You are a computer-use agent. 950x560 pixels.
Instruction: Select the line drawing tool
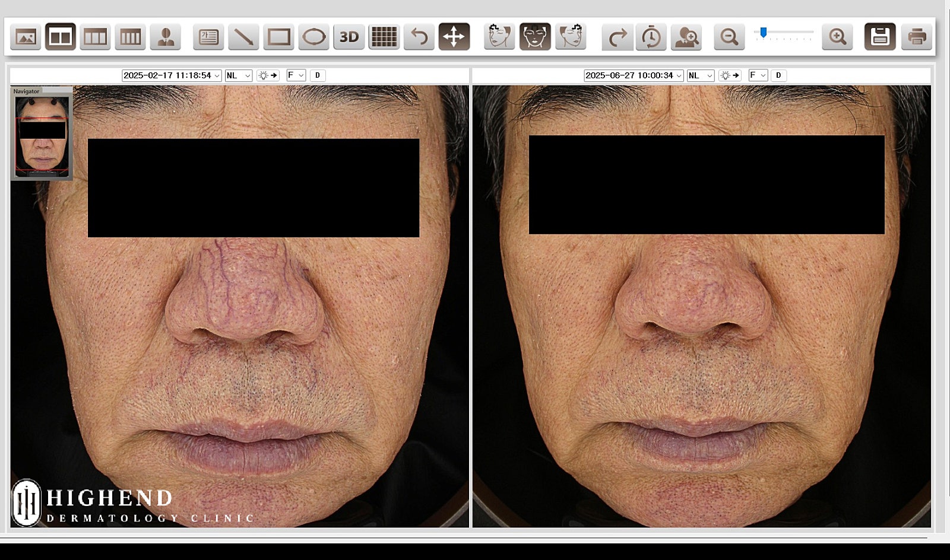pyautogui.click(x=243, y=37)
